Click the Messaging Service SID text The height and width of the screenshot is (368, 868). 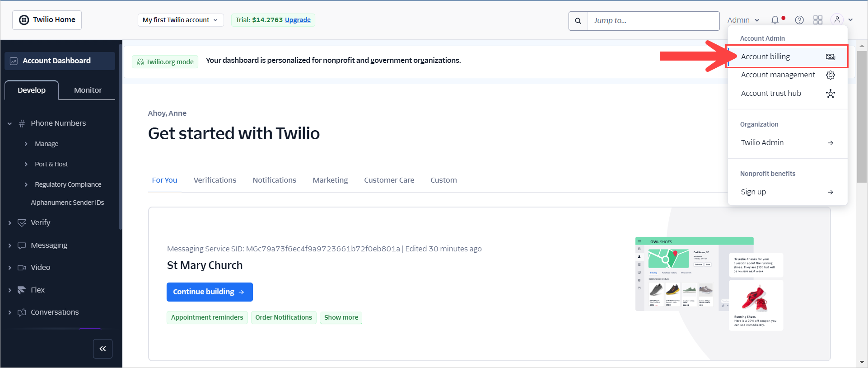pos(283,249)
